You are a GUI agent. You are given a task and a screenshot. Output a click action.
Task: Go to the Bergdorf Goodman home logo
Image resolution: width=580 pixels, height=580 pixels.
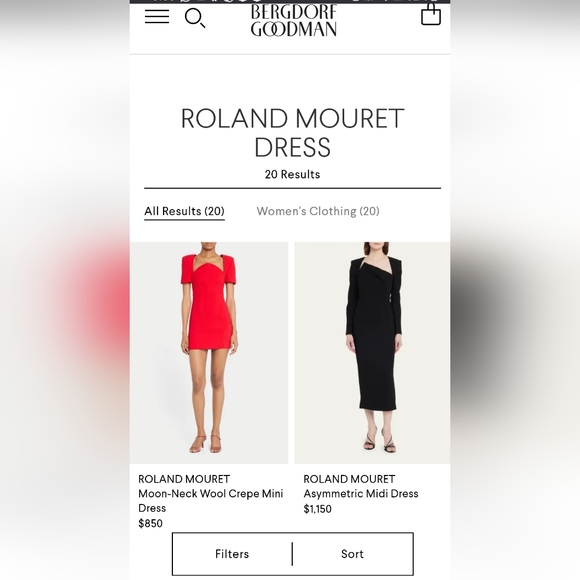pos(294,21)
